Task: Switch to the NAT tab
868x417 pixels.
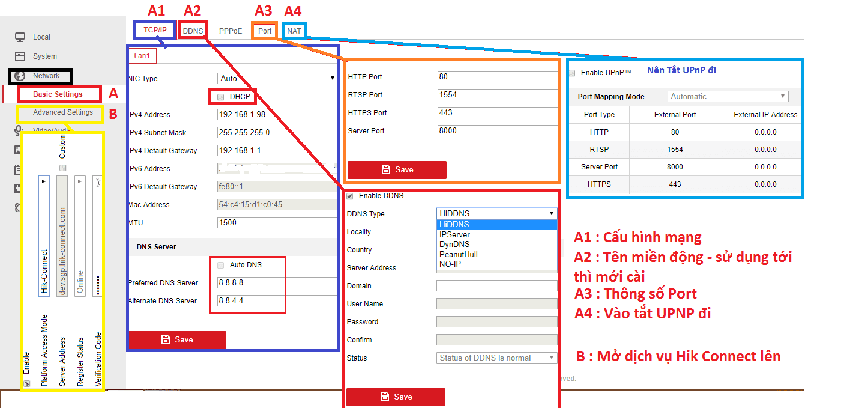Action: tap(294, 31)
